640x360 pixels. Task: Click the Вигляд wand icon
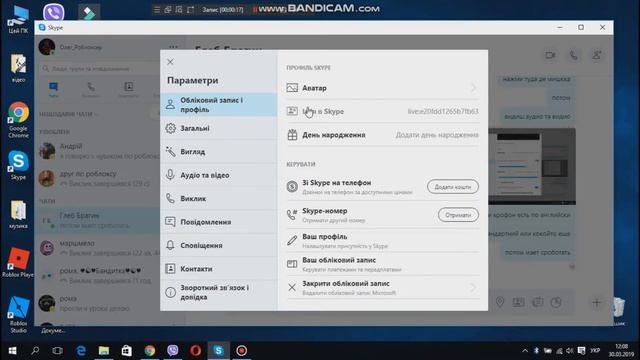(x=171, y=151)
